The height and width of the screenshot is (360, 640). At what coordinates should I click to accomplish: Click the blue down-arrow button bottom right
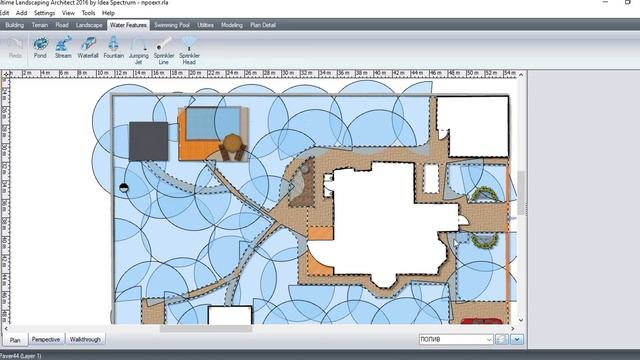pyautogui.click(x=517, y=339)
